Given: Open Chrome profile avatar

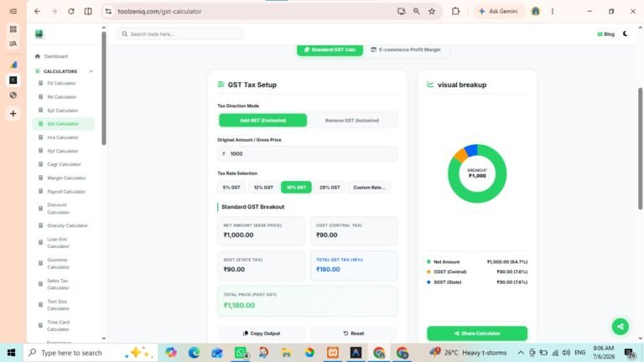Looking at the screenshot, I should coord(535,12).
